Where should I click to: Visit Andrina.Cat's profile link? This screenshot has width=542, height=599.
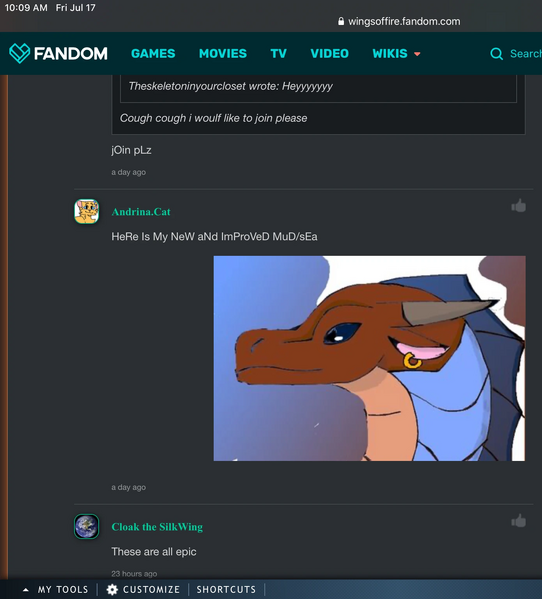pos(141,212)
